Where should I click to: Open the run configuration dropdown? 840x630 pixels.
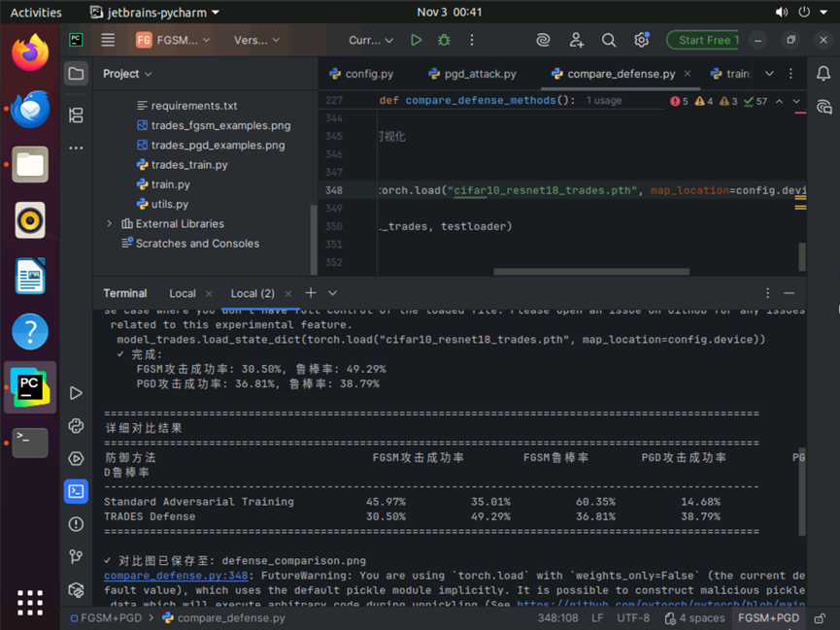click(x=371, y=40)
